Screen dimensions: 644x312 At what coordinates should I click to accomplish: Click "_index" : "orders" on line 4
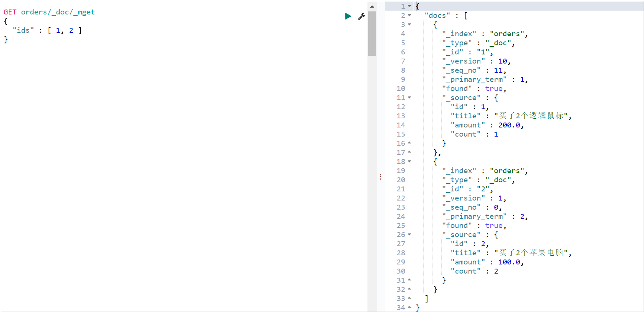point(485,34)
